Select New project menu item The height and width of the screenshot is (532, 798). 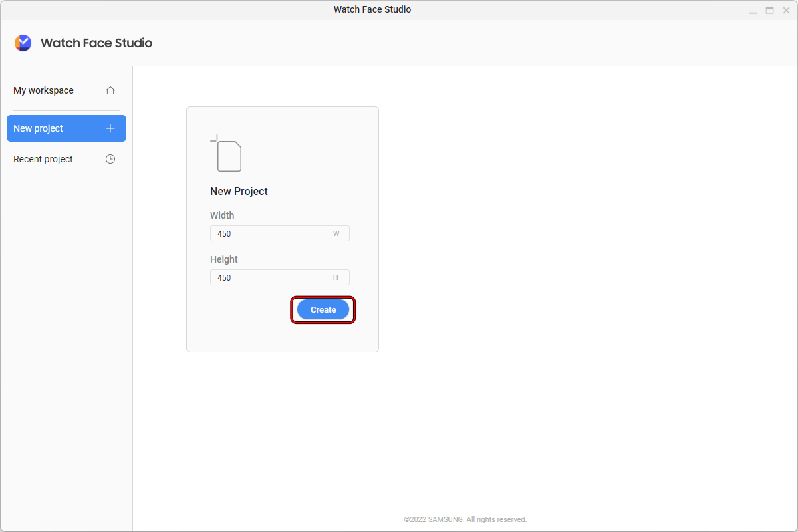point(66,128)
